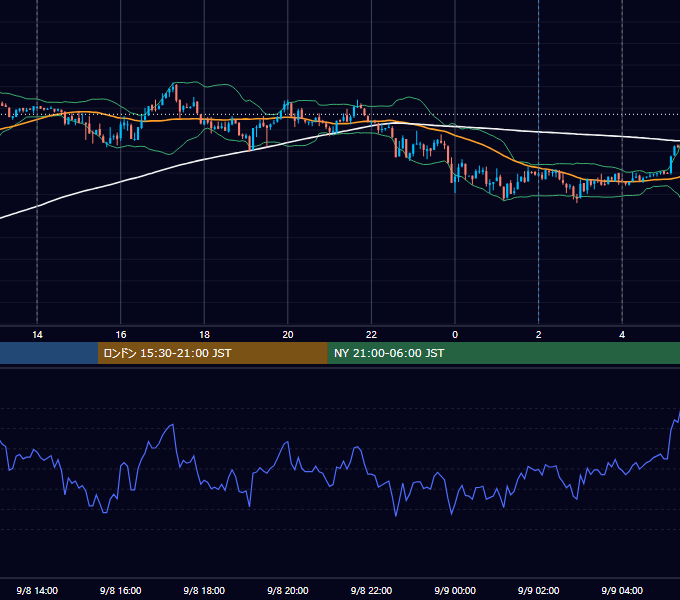Click the '9/9 04:00' date label
The width and height of the screenshot is (680, 600).
tap(622, 590)
